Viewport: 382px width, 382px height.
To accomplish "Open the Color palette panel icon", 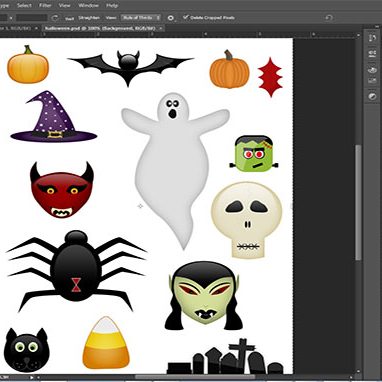I will (372, 70).
